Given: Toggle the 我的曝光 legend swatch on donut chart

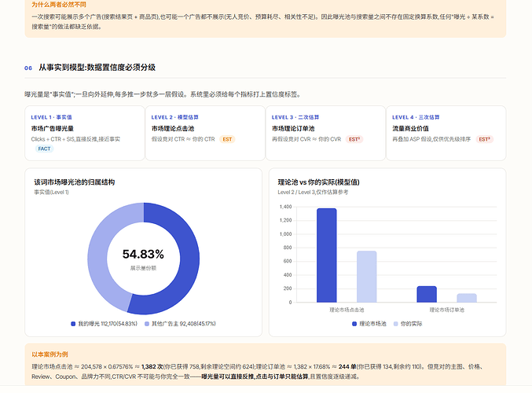Looking at the screenshot, I should (x=73, y=324).
